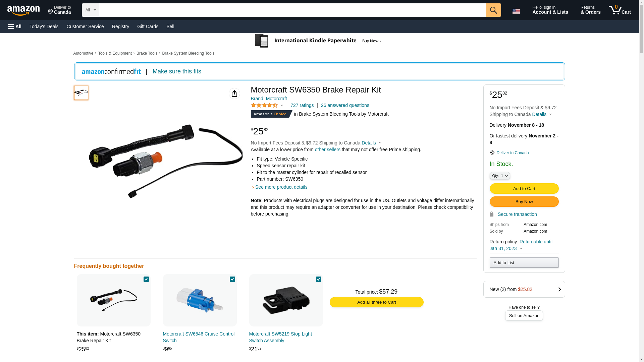644x362 pixels.
Task: Click the Add to Cart button
Action: [524, 188]
